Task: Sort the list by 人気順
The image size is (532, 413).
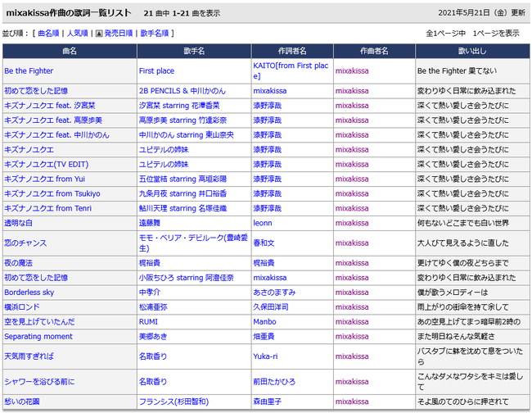Action: 78,34
